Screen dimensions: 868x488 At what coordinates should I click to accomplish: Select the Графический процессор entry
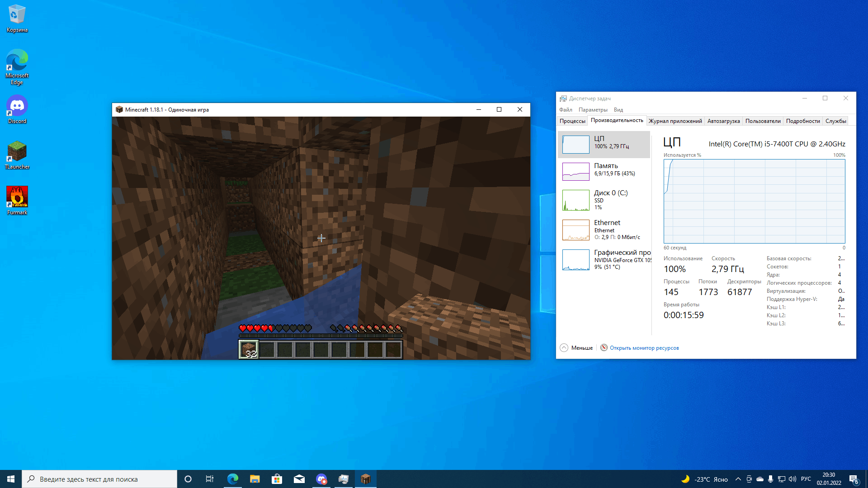[604, 260]
